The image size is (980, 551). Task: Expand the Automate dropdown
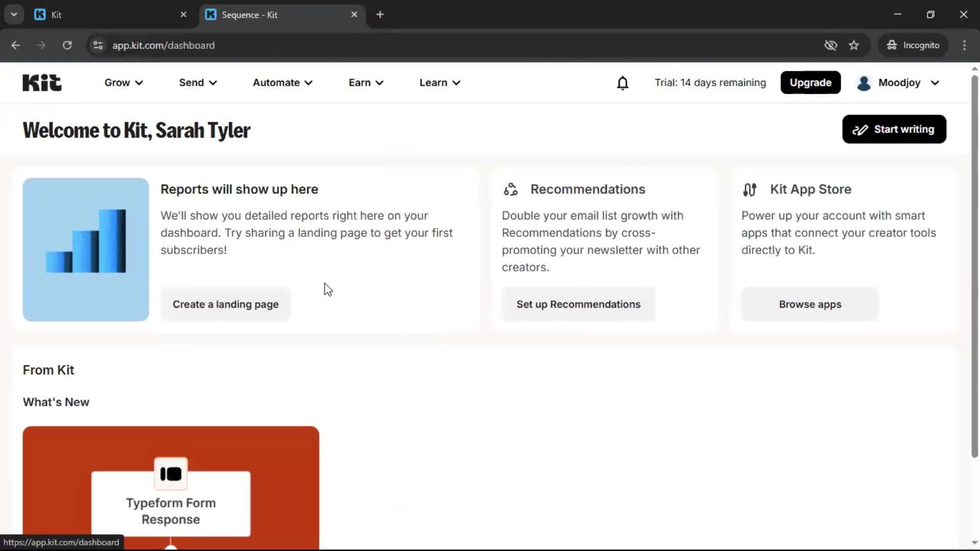282,83
